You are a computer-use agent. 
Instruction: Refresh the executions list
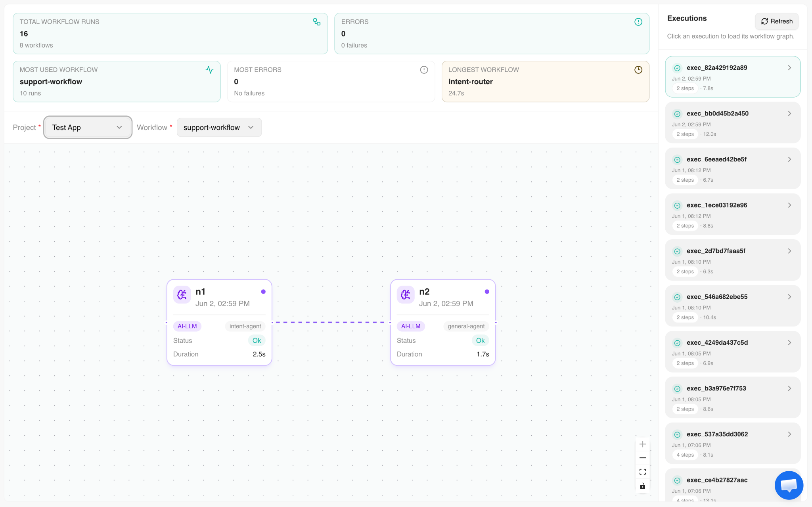[777, 21]
